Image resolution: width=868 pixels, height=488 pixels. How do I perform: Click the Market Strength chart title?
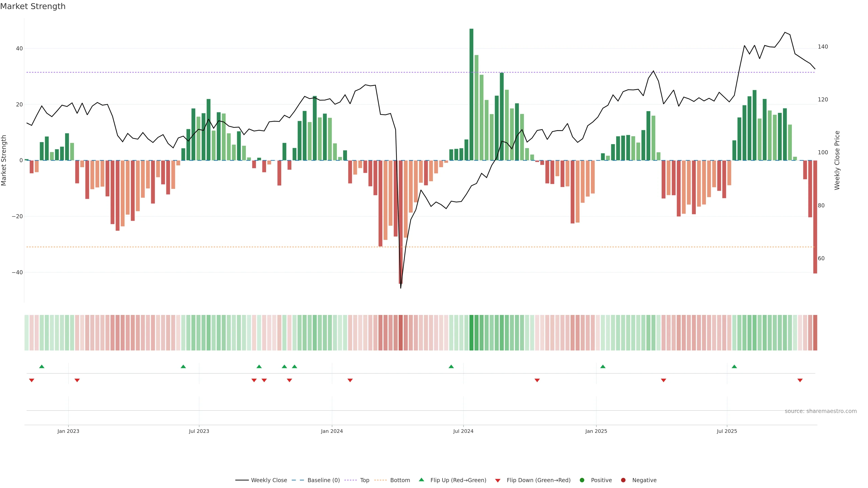point(33,6)
